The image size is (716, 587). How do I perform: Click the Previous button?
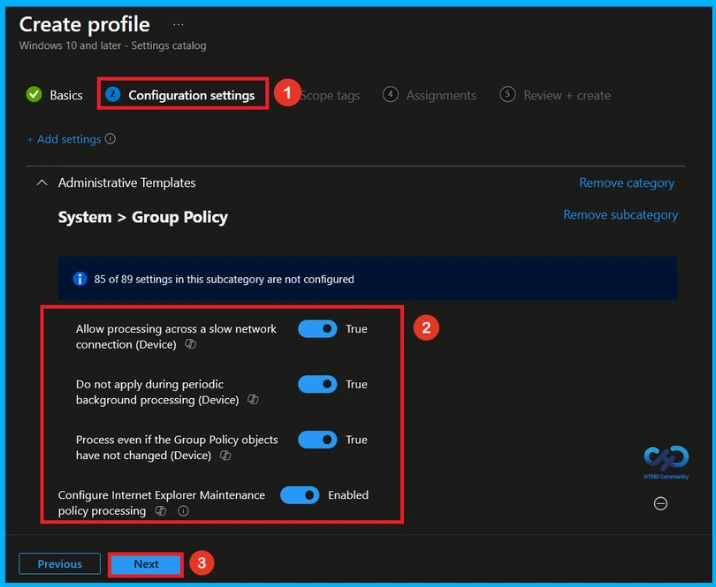60,564
